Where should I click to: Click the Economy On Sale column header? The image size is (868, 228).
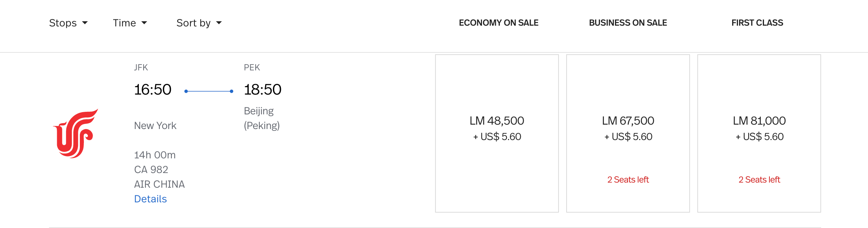pyautogui.click(x=498, y=23)
